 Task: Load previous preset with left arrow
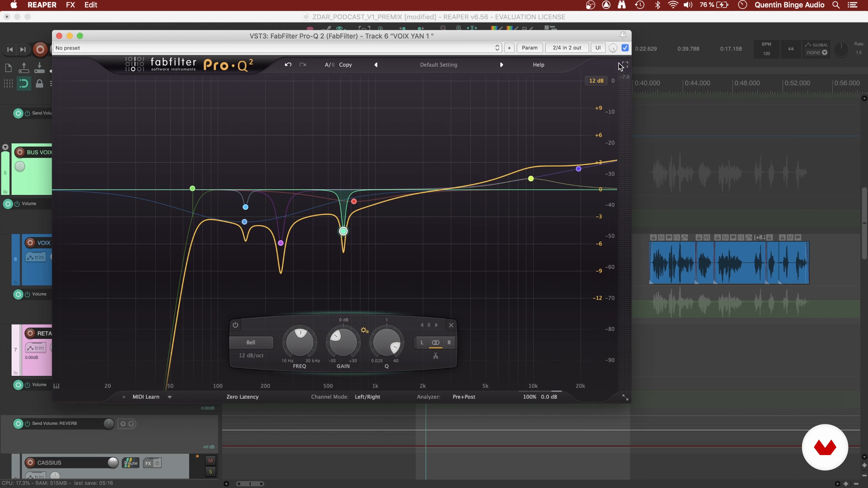(x=376, y=65)
